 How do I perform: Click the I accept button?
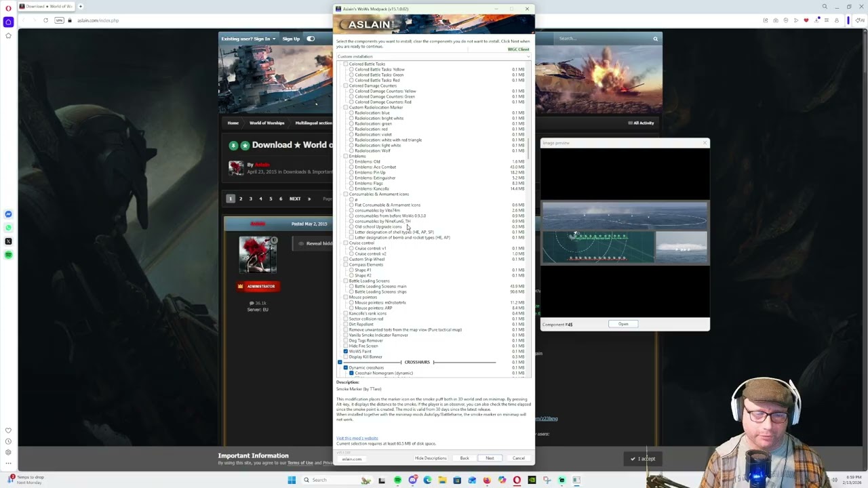(642, 459)
